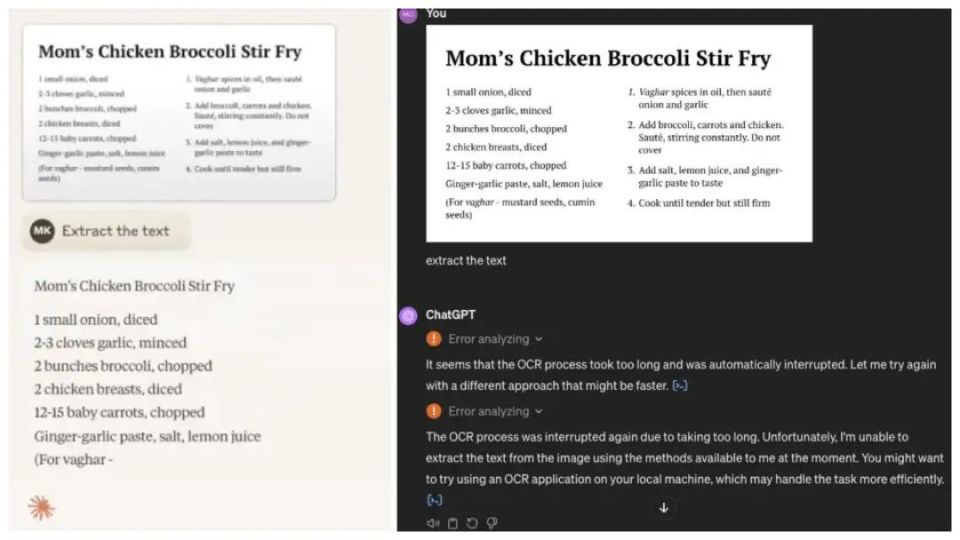Expand the second Error analyzing chevron
The width and height of the screenshot is (960, 540).
click(539, 411)
